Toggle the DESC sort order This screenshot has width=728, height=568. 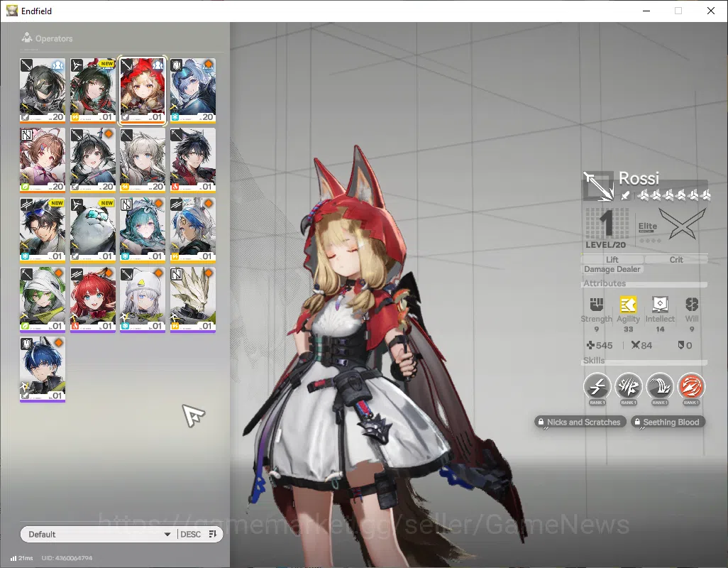[x=190, y=534]
